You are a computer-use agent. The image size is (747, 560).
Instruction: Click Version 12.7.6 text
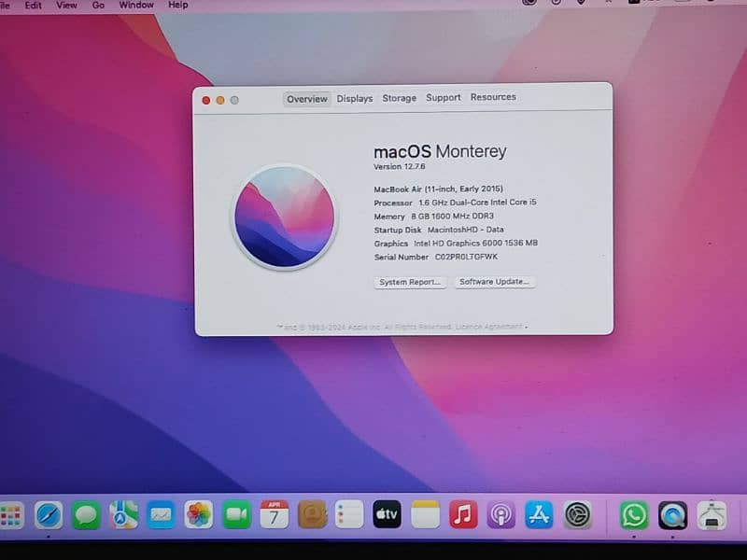[x=400, y=167]
